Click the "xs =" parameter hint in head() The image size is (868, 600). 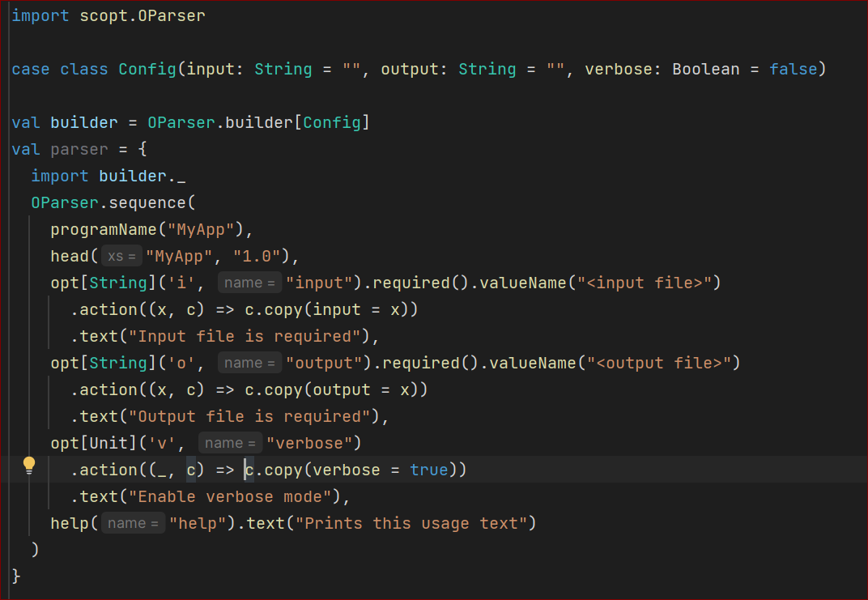(121, 255)
